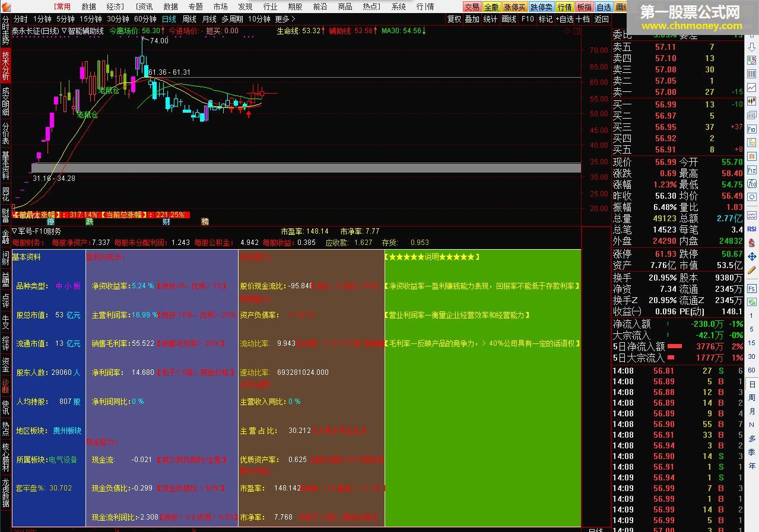
Task: Open the 热点 menu
Action: click(x=371, y=7)
